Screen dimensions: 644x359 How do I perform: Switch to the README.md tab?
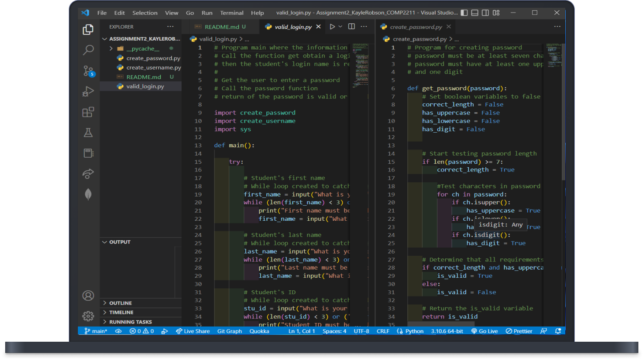pos(221,27)
